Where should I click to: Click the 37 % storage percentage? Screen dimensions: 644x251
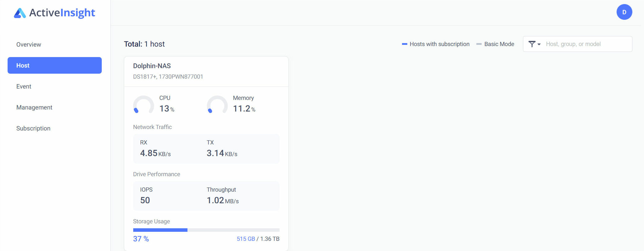tap(141, 239)
